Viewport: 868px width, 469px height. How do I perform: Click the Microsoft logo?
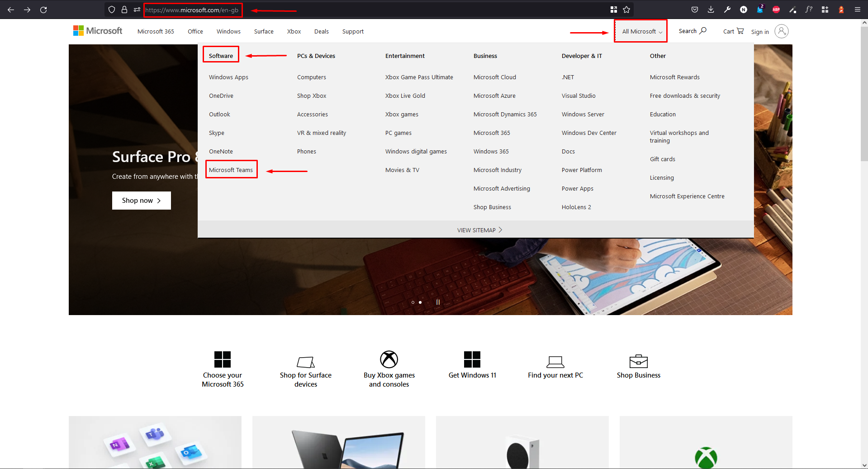pos(98,31)
